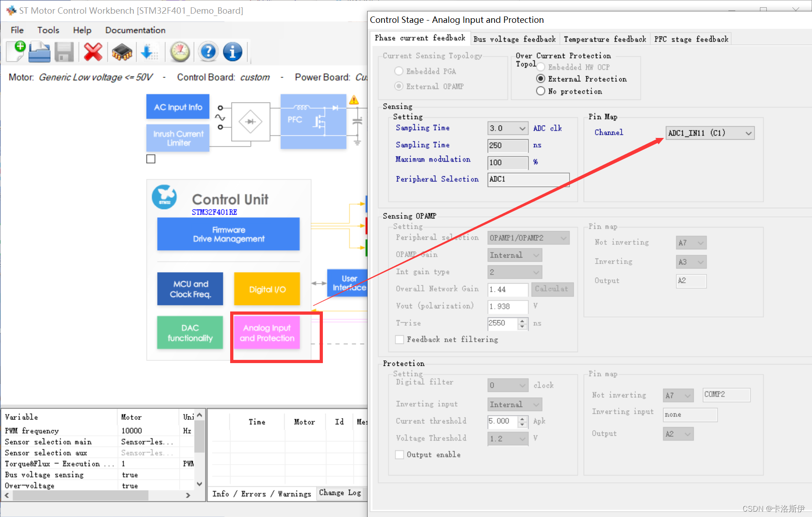Open the gauge monitor toolbar icon

point(180,52)
